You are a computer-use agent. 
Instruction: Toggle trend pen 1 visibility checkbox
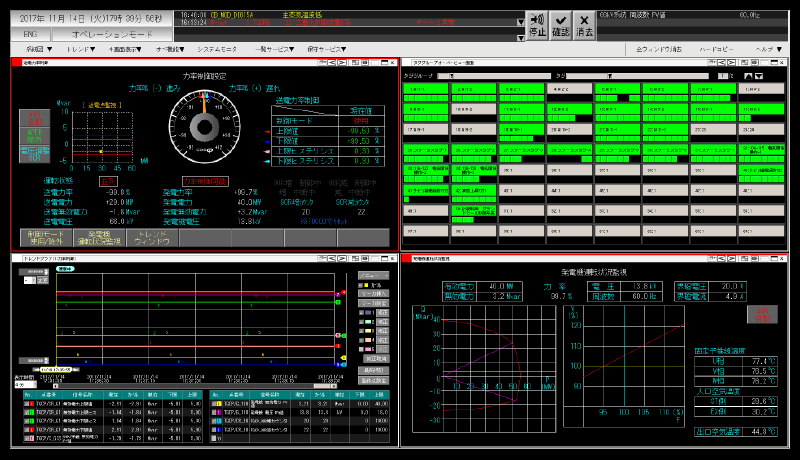(362, 312)
